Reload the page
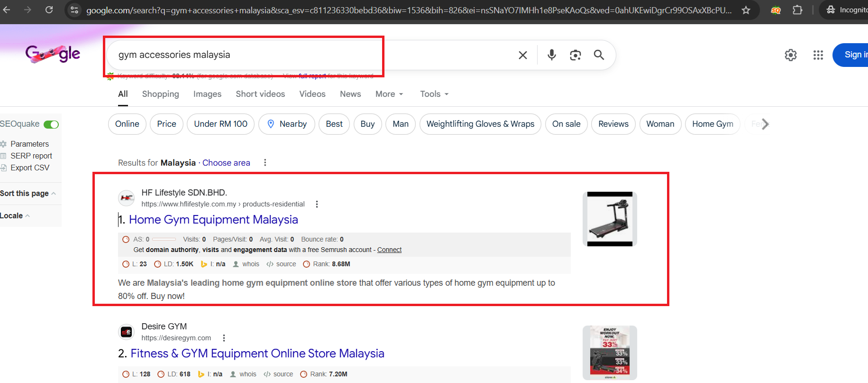Screen dimensions: 868x383 [49, 10]
